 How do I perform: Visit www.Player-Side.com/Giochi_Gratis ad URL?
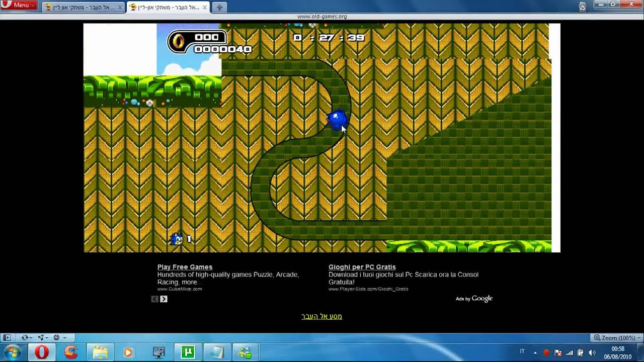368,289
